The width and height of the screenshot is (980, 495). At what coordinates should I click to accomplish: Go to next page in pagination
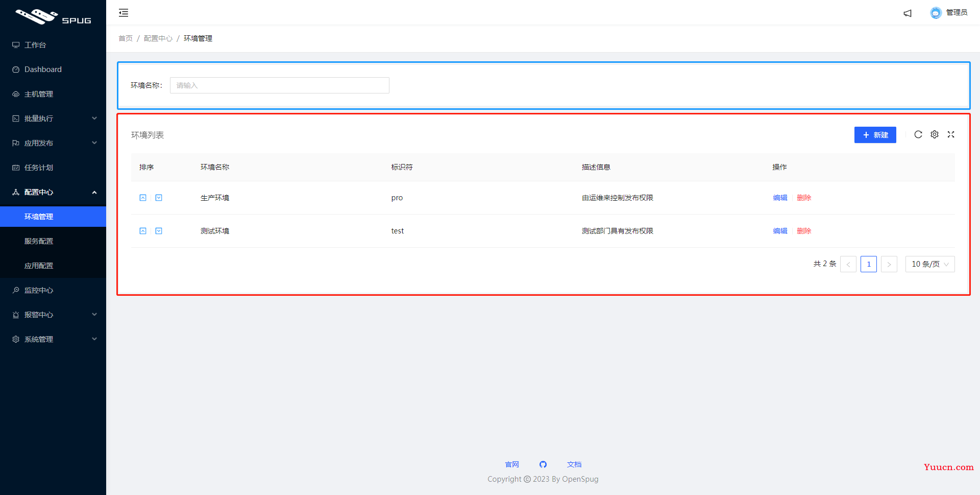pos(889,264)
